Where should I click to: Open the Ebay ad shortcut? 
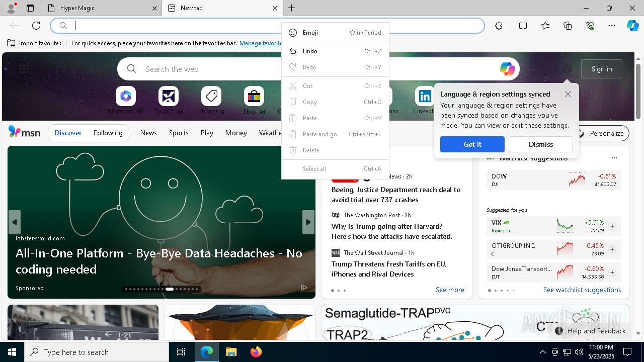pyautogui.click(x=254, y=100)
